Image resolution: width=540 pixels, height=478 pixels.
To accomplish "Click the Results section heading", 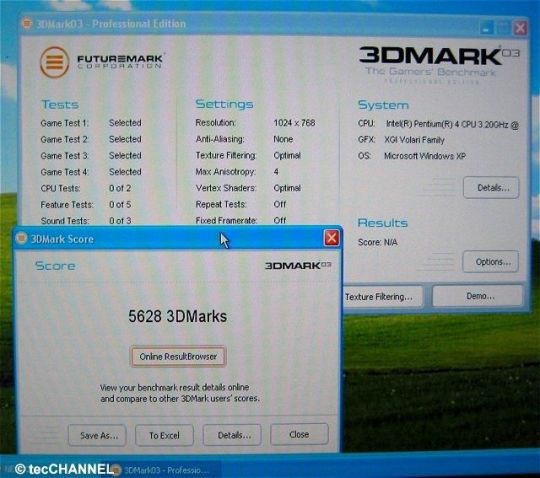I will tap(383, 223).
